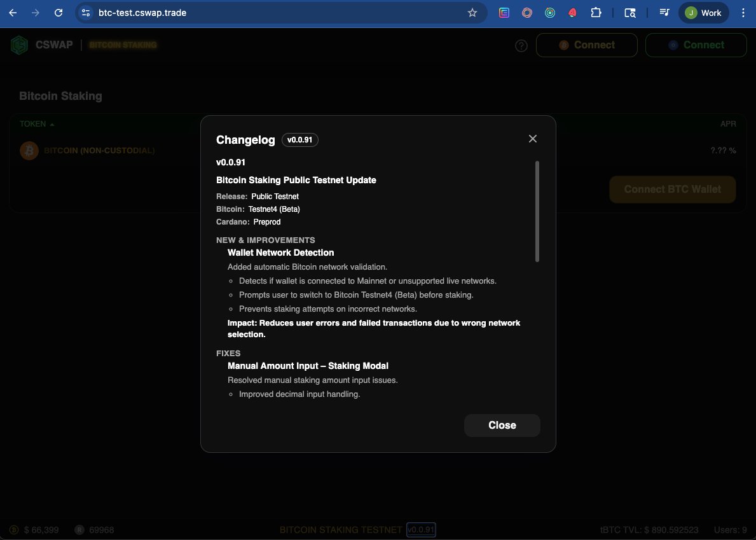Click the Bitcoin Staking page heading
The image size is (756, 540).
pos(61,96)
